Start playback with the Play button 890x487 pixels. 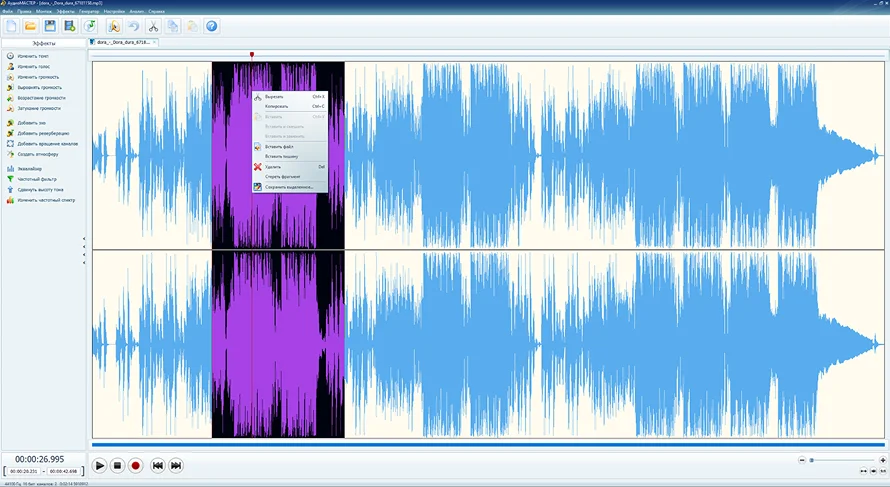tap(99, 465)
